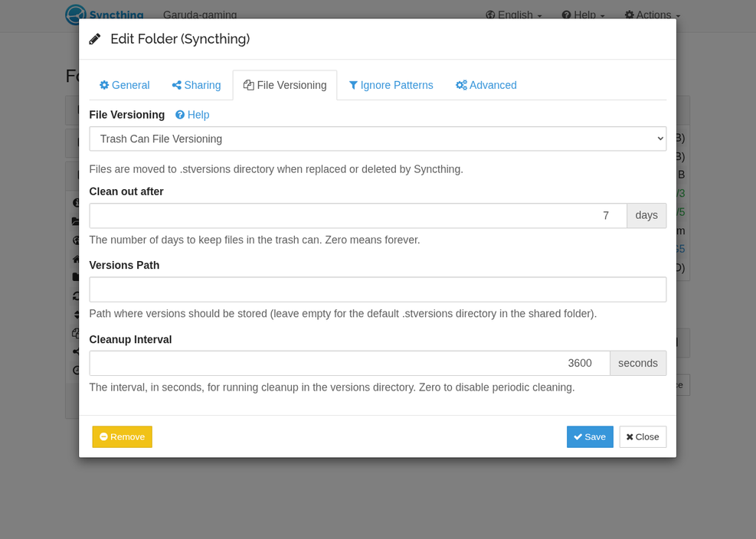Open the Help menu in top bar
The height and width of the screenshot is (539, 756).
coord(583,15)
